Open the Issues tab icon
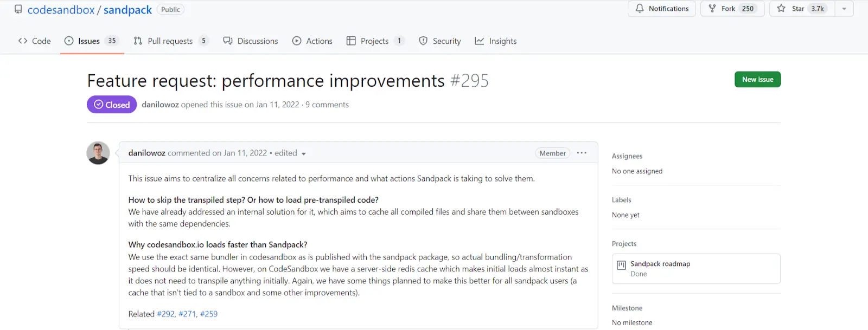 coord(69,40)
